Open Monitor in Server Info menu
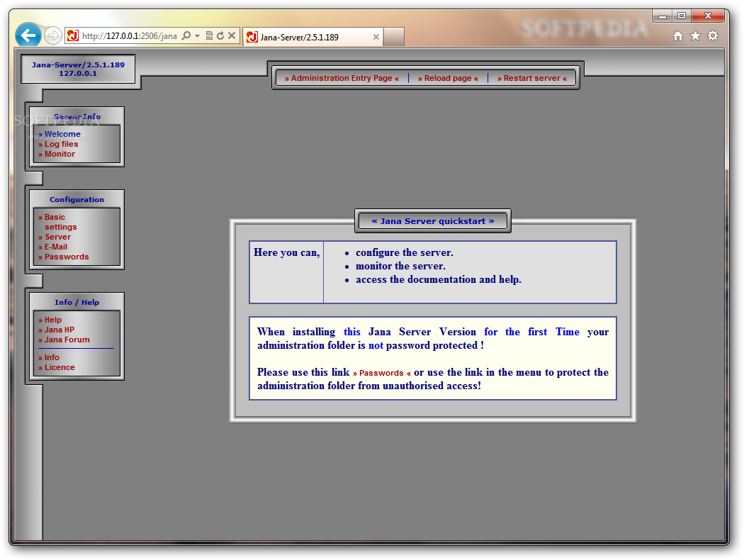The height and width of the screenshot is (560, 744). (57, 155)
